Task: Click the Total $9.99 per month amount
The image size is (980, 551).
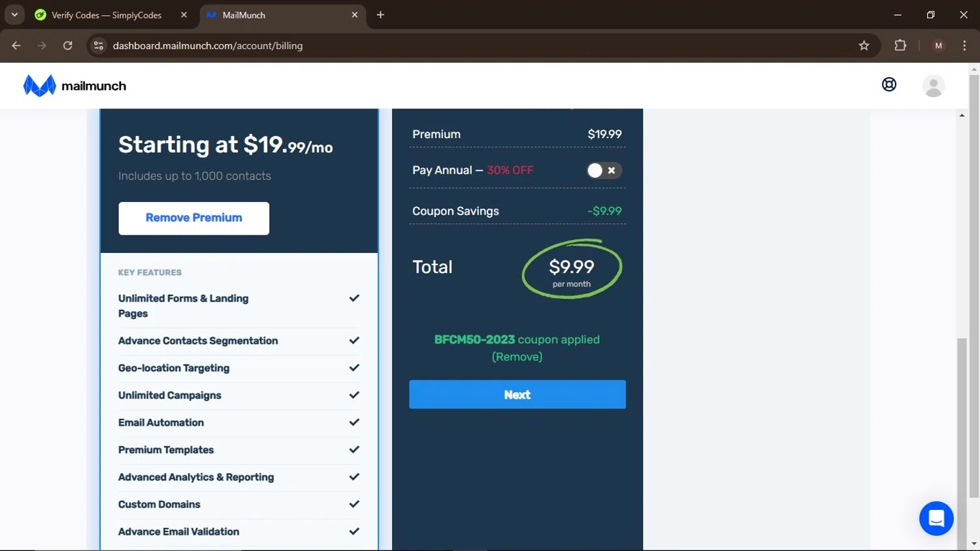Action: pyautogui.click(x=572, y=272)
